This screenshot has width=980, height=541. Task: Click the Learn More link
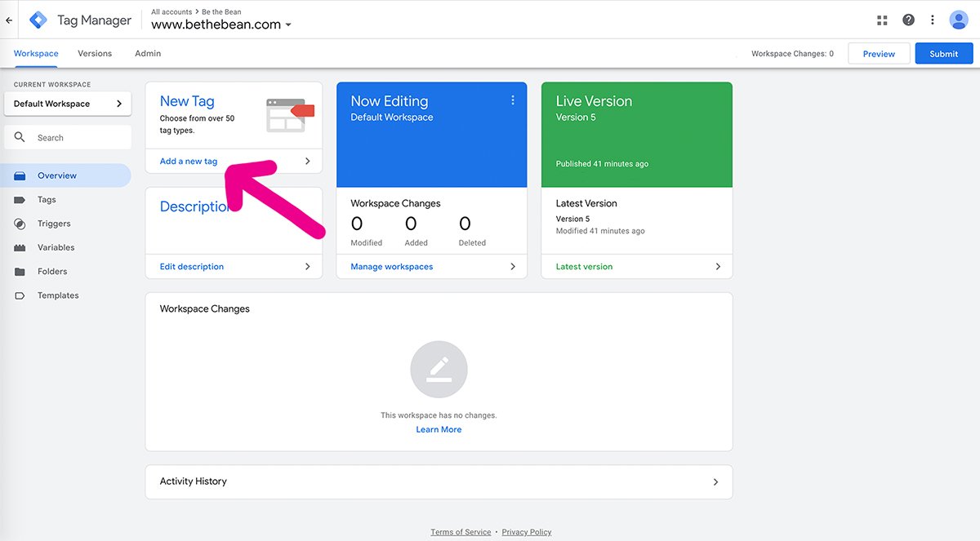439,430
